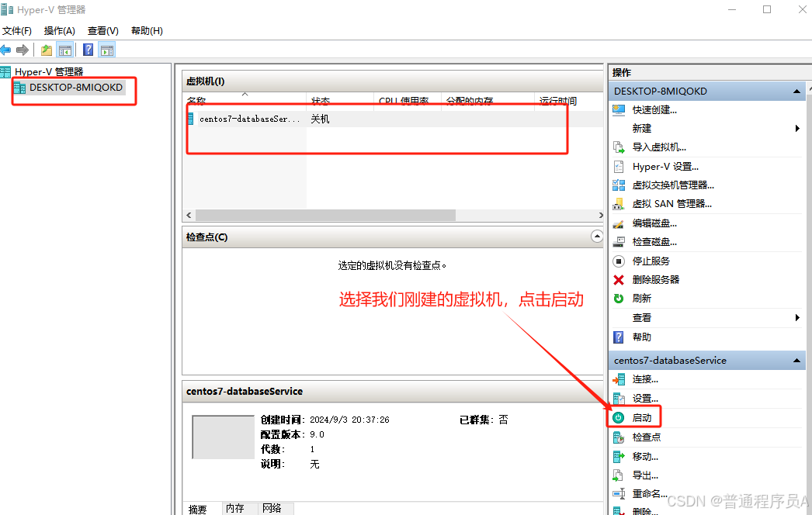Click the Up one level folder icon
This screenshot has height=515, width=812.
[47, 50]
